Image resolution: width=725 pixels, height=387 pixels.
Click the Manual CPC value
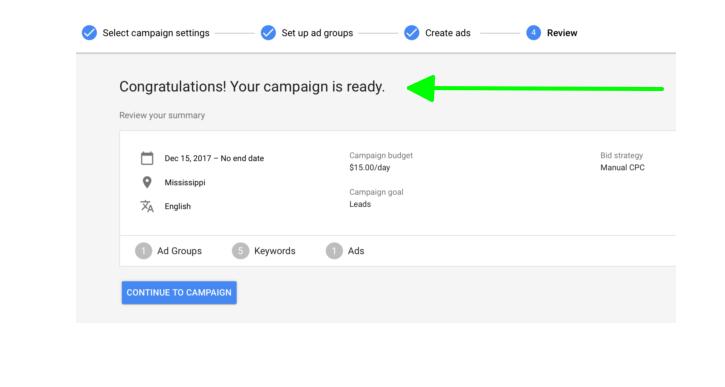pos(622,167)
